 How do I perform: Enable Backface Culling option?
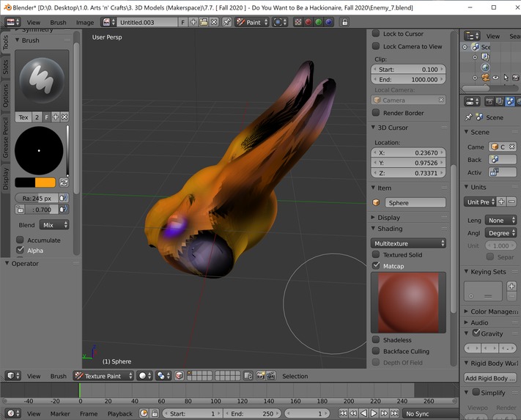(x=376, y=351)
